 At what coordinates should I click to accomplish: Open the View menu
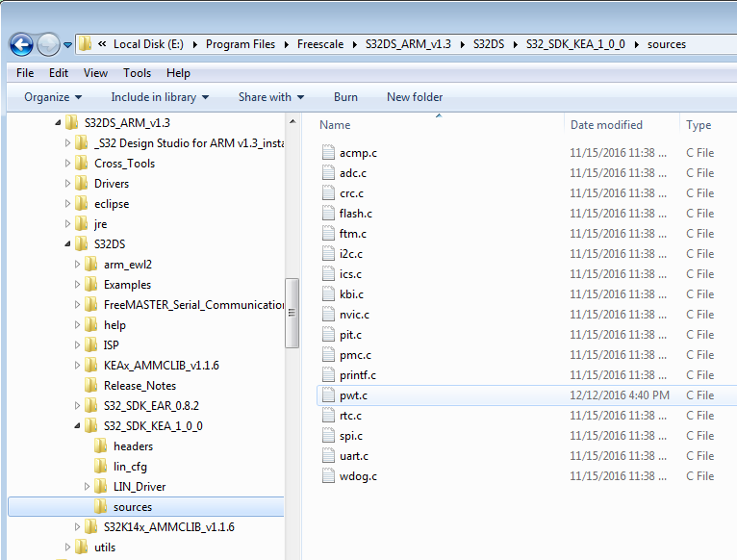coord(95,73)
